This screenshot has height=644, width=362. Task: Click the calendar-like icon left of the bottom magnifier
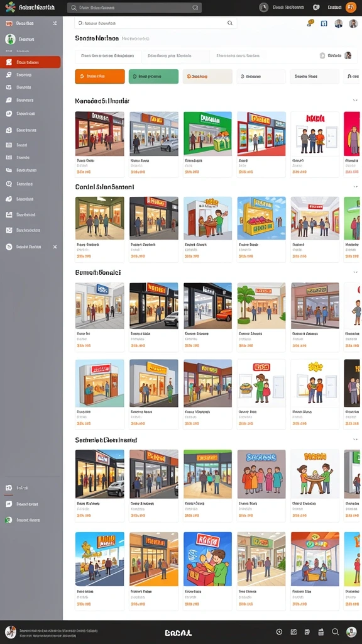[x=321, y=632]
